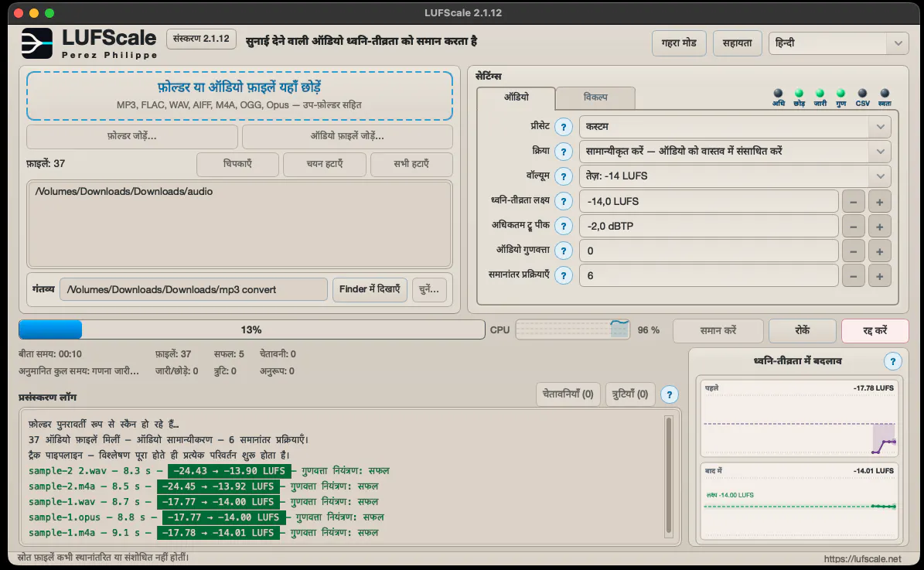The width and height of the screenshot is (924, 570).
Task: Cancel processing with रद्द करें button
Action: coord(875,331)
